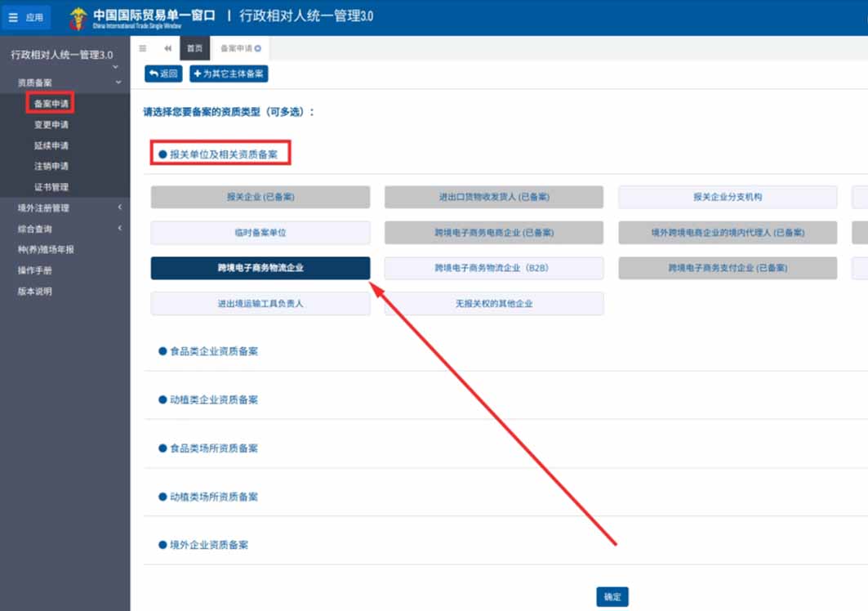Click the 返回 button
Viewport: 868px width, 611px height.
[x=163, y=74]
